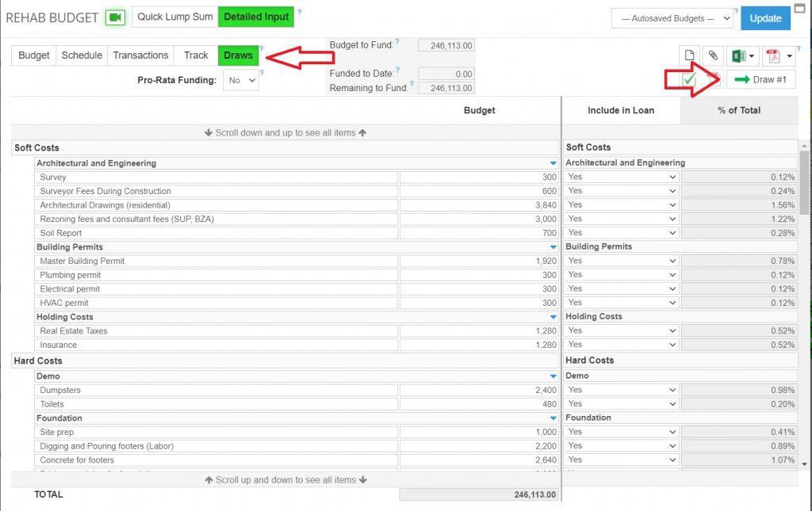
Task: Switch to the Schedule tab
Action: (82, 55)
